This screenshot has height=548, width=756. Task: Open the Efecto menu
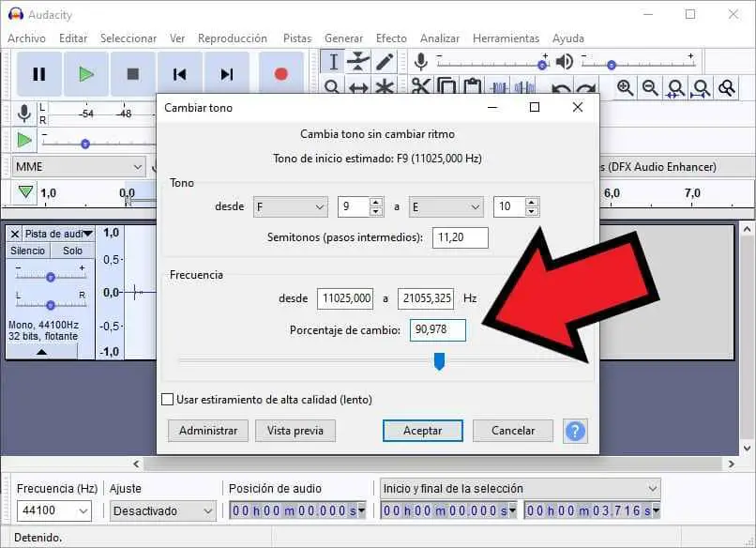pos(391,38)
